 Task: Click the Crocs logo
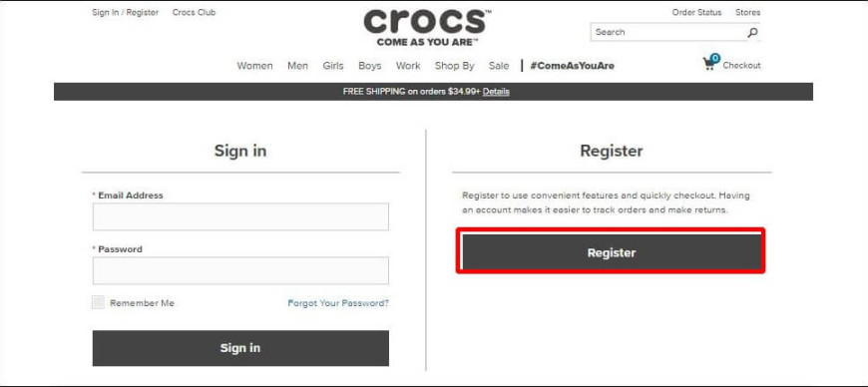(426, 28)
